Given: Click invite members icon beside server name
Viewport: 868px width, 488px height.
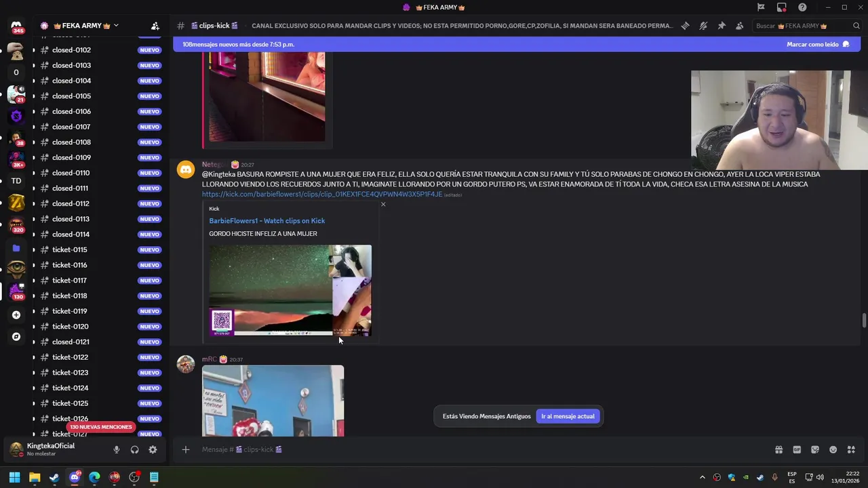Looking at the screenshot, I should pyautogui.click(x=155, y=26).
